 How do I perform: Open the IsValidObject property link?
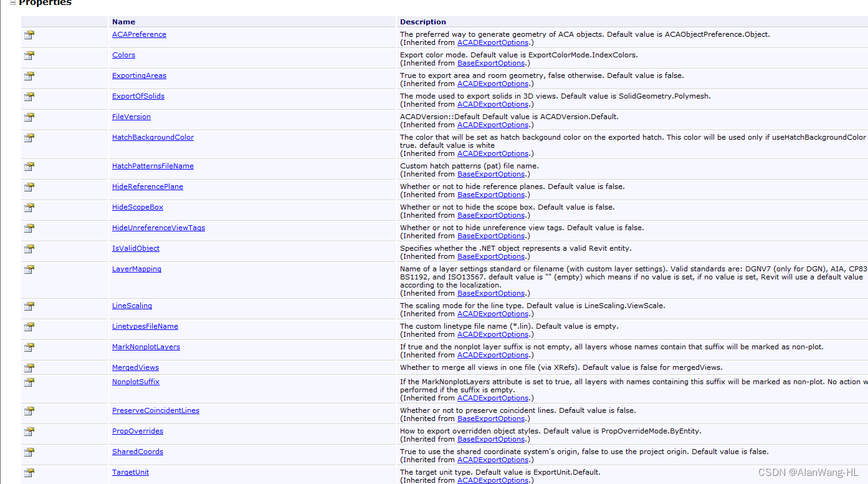pos(136,248)
